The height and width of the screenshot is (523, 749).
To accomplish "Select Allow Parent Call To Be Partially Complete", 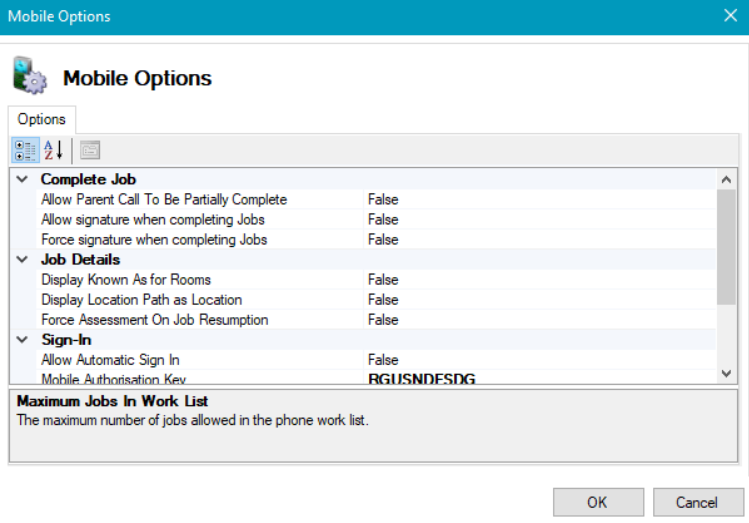I will click(x=164, y=199).
